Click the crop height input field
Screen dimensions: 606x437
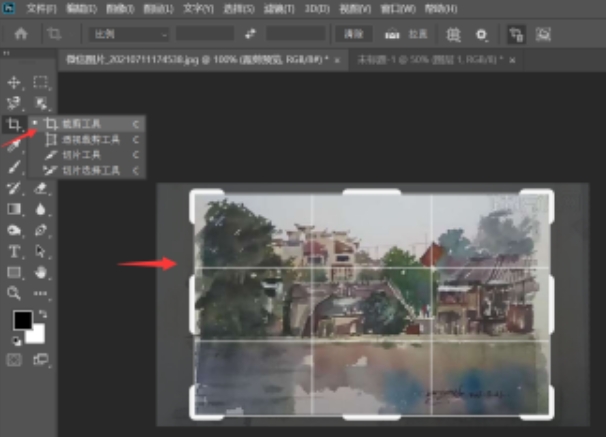click(x=296, y=34)
